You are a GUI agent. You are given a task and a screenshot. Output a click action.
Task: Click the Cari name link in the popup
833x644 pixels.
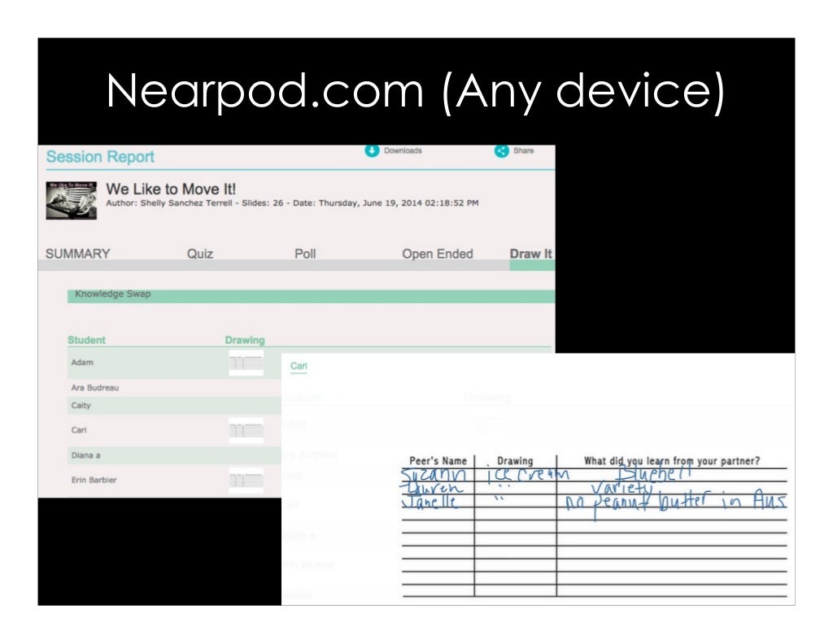[299, 366]
